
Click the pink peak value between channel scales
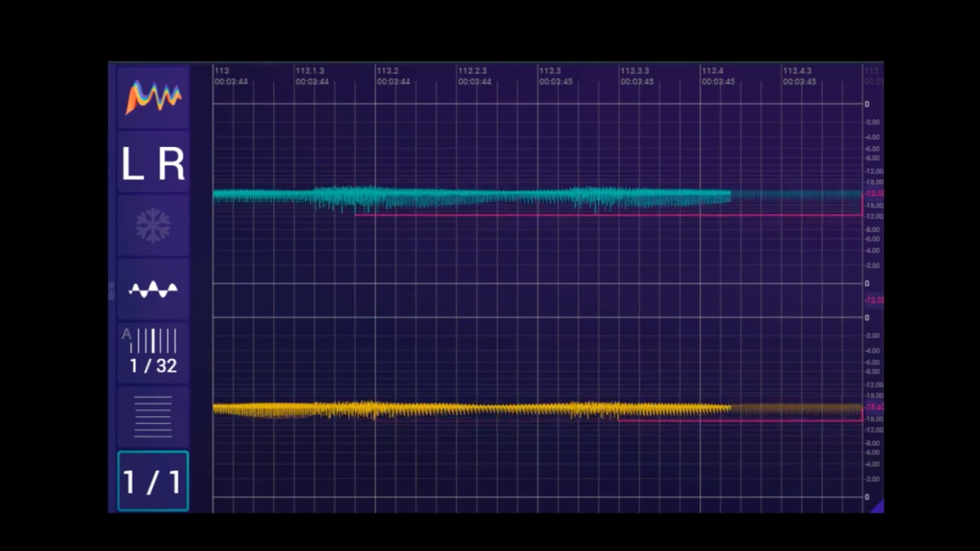(x=874, y=300)
